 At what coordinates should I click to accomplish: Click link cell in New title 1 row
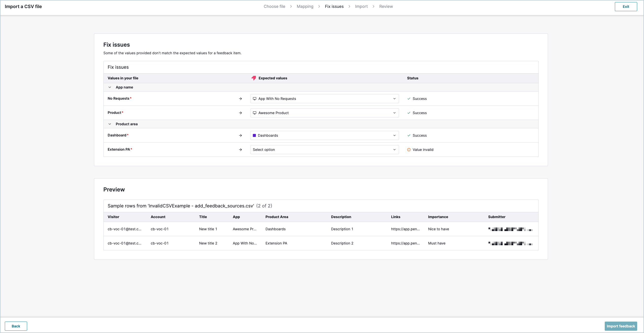point(405,229)
